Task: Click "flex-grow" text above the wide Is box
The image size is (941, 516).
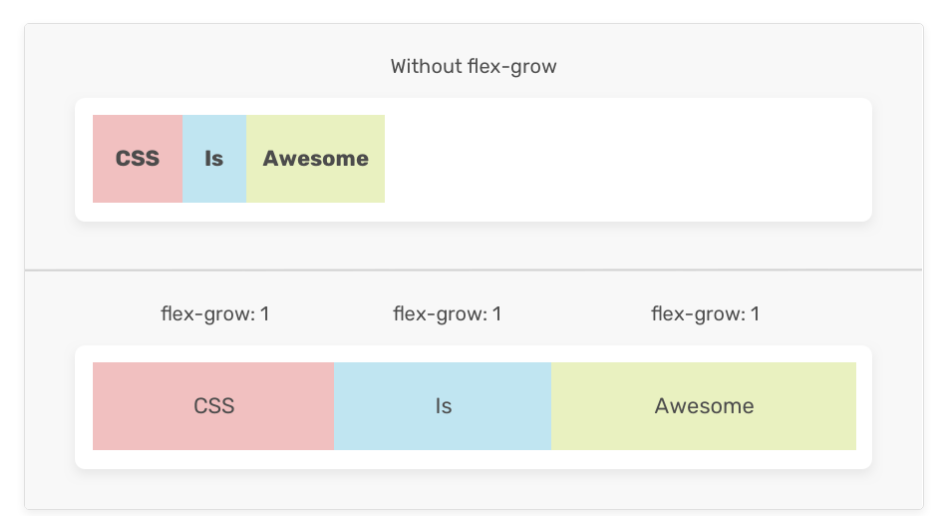Action: (439, 315)
